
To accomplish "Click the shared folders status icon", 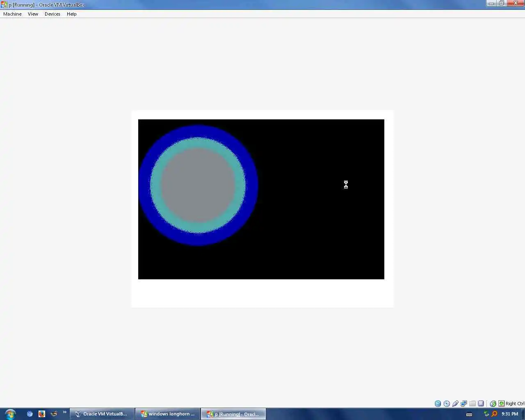I will [x=472, y=404].
